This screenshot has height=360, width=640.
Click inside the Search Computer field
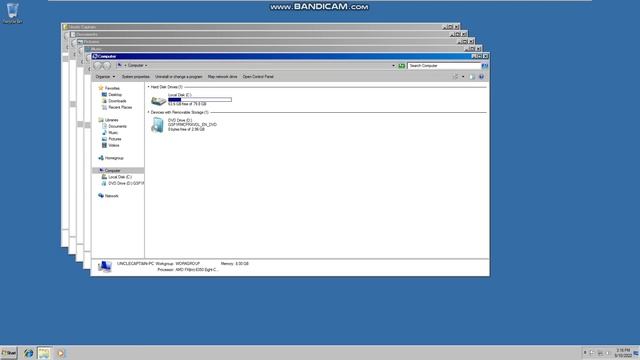coord(444,66)
